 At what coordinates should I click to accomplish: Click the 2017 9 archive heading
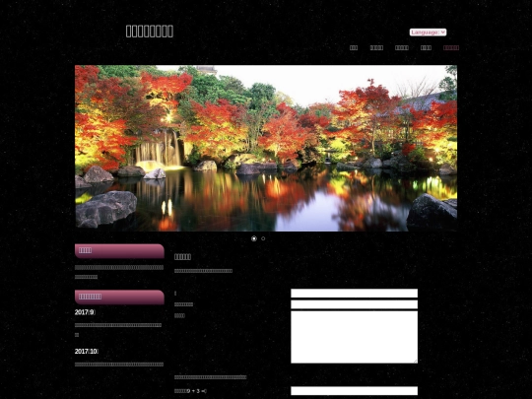coord(85,312)
